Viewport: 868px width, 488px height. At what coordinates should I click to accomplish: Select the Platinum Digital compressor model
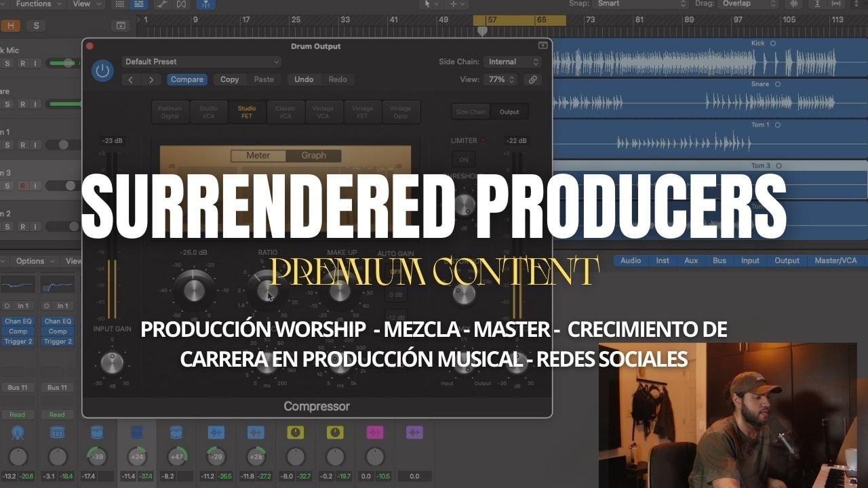point(170,112)
